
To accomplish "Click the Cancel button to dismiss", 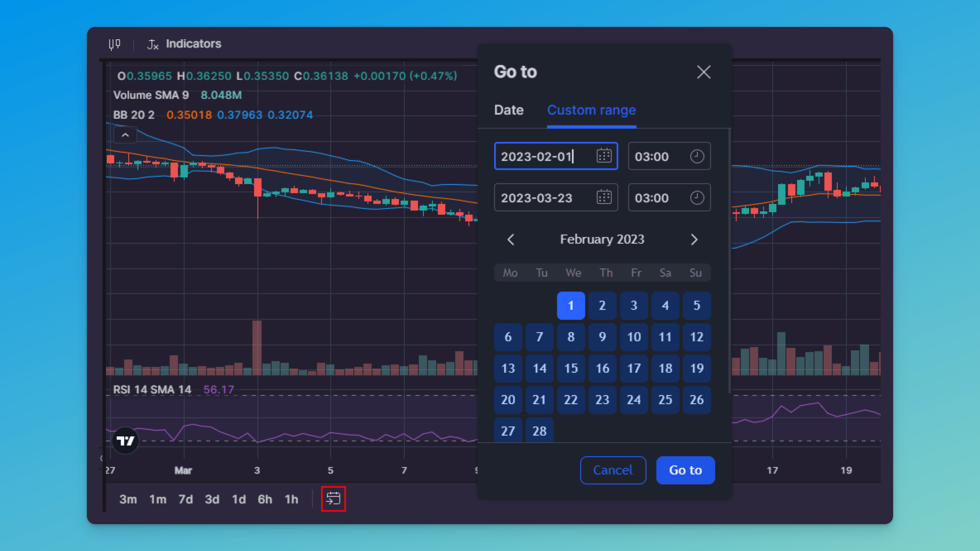I will click(x=612, y=470).
